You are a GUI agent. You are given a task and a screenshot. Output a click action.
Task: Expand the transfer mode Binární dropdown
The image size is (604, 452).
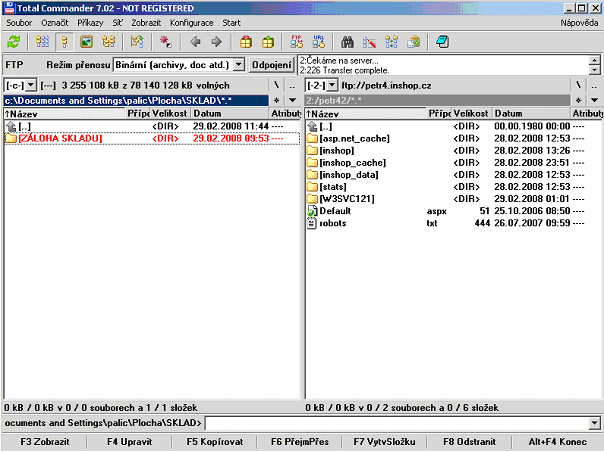[x=239, y=64]
